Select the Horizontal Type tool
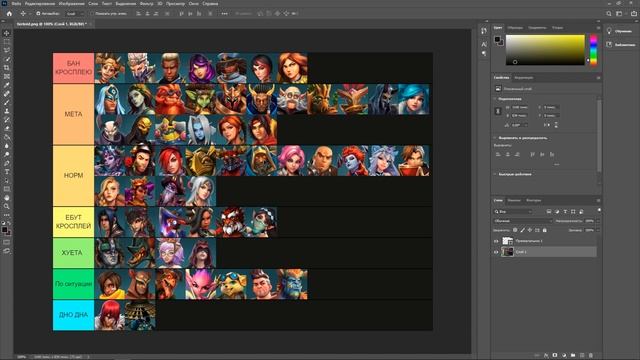This screenshot has height=360, width=640. 7,172
